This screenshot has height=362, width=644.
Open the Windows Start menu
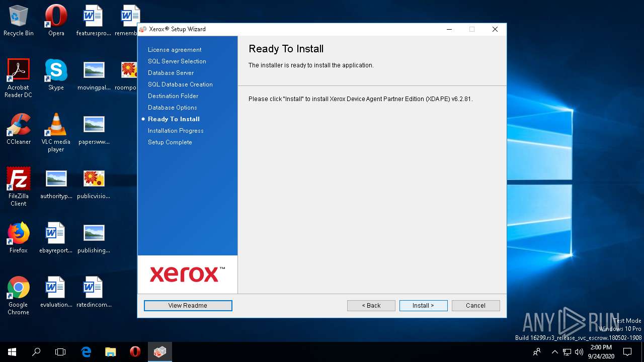tap(12, 352)
